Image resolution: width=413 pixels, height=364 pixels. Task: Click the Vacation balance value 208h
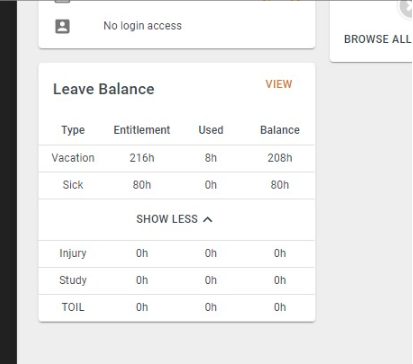click(280, 158)
